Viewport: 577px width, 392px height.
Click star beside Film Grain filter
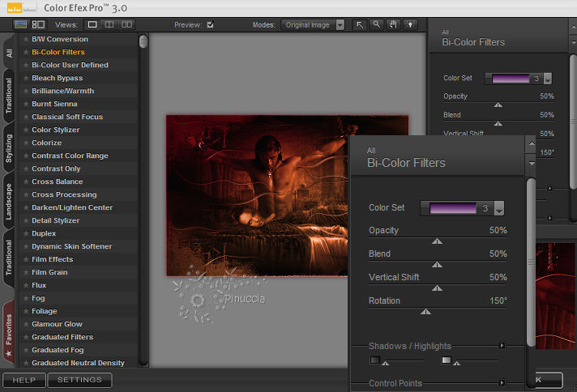26,272
